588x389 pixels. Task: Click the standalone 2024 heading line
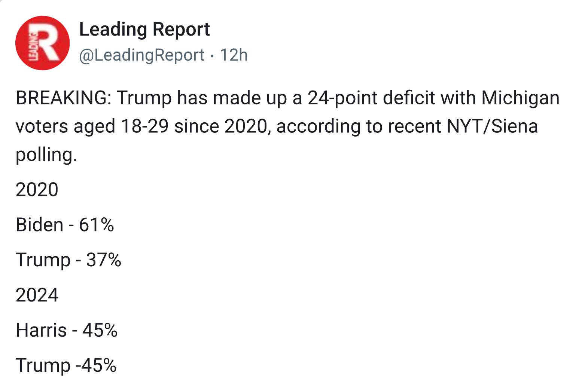click(x=37, y=295)
